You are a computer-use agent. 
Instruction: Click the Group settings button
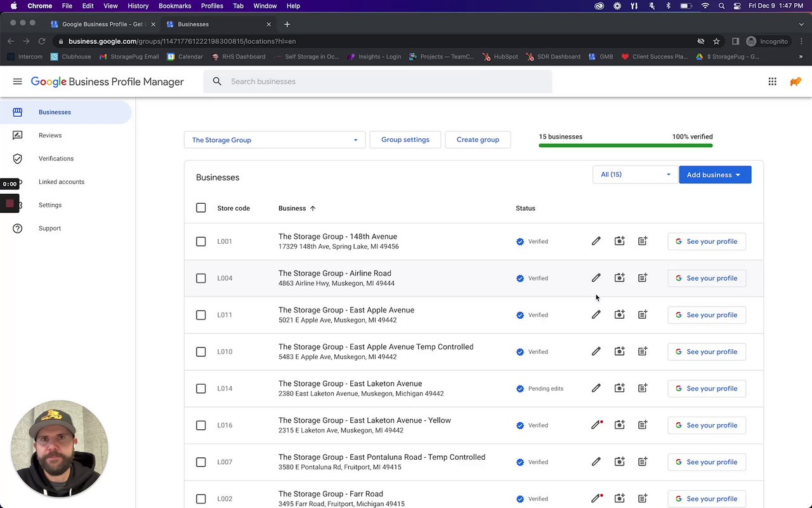[405, 140]
